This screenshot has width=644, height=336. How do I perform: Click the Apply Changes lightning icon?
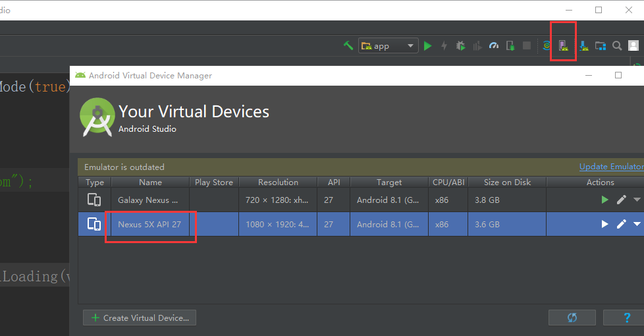click(x=444, y=45)
